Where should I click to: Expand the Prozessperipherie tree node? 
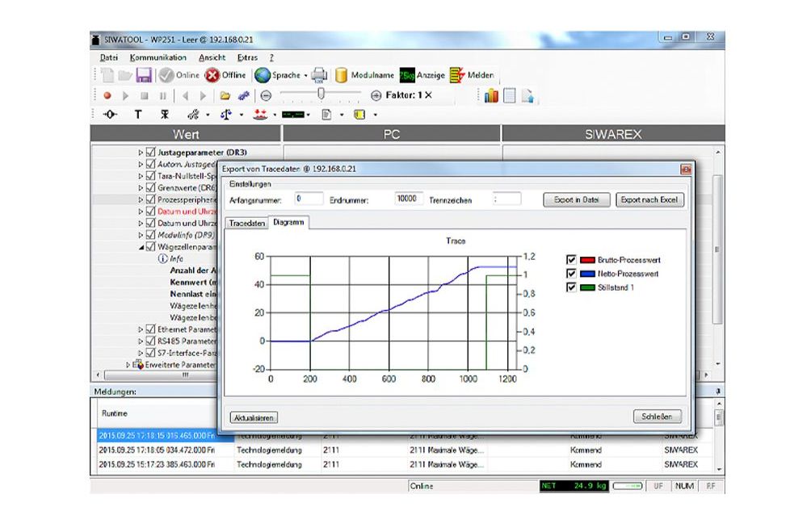pyautogui.click(x=141, y=199)
